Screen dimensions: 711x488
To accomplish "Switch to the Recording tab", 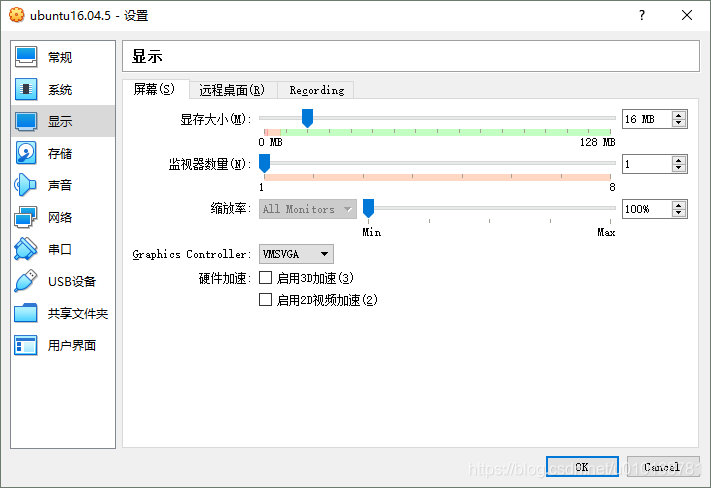I will (316, 90).
